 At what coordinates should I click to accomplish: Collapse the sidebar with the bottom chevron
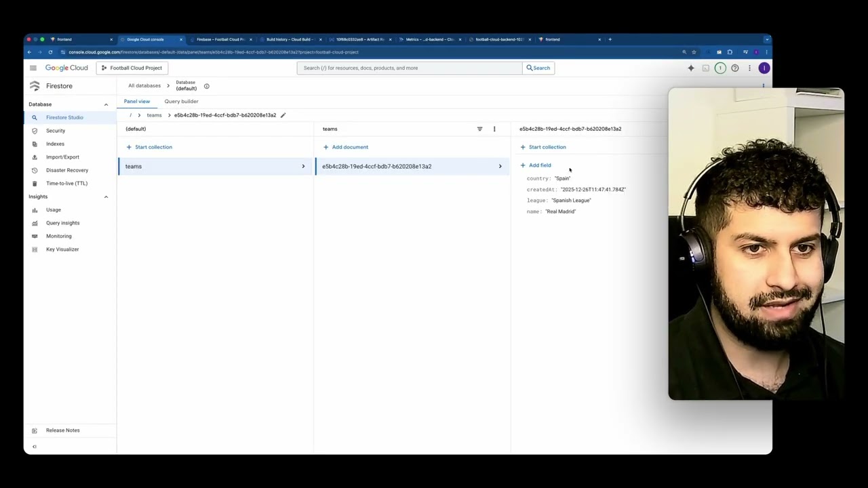(x=35, y=447)
